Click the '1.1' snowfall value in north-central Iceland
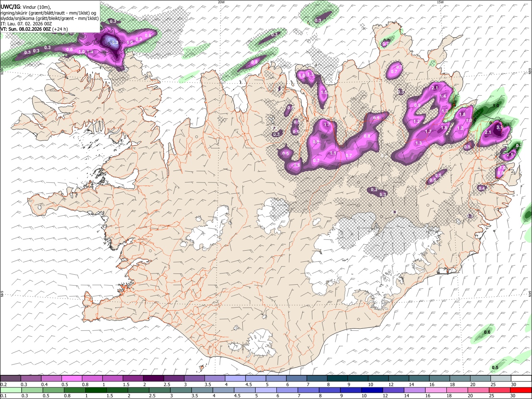 [x=332, y=153]
